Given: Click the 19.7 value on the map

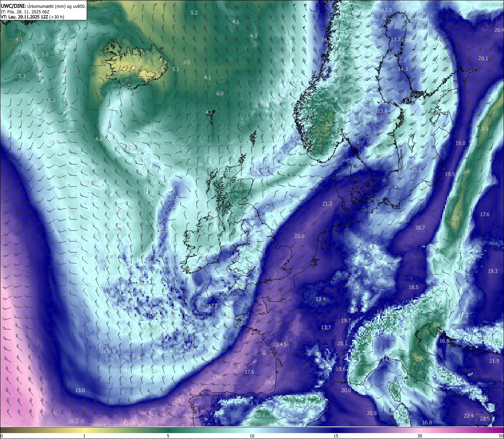Looking at the screenshot, I should (346, 321).
